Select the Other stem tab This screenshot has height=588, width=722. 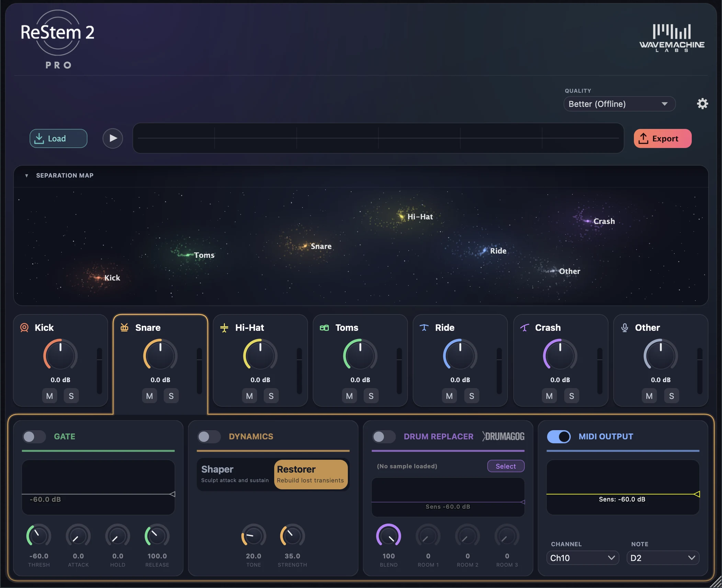tap(661, 360)
